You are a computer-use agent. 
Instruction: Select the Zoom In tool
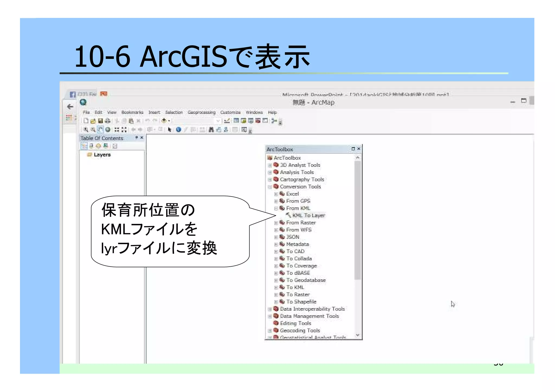point(86,130)
